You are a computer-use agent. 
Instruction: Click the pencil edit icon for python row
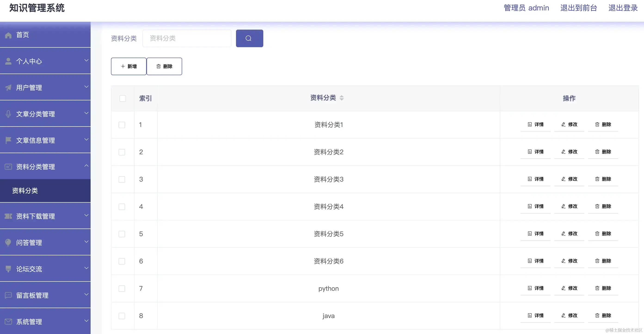[563, 288]
